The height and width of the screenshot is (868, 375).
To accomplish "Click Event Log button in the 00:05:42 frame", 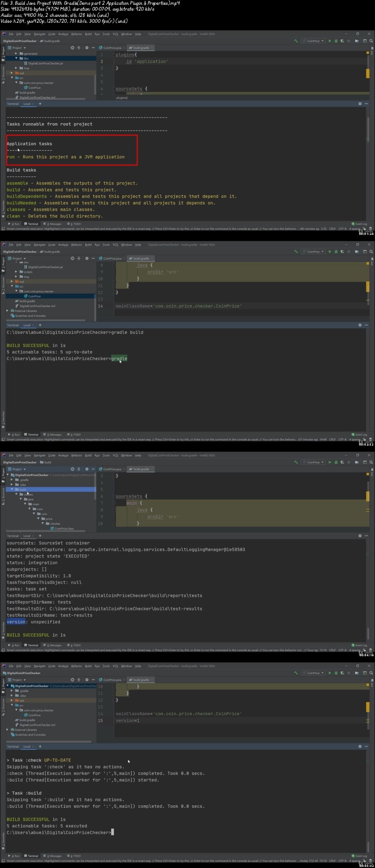I will tap(359, 856).
